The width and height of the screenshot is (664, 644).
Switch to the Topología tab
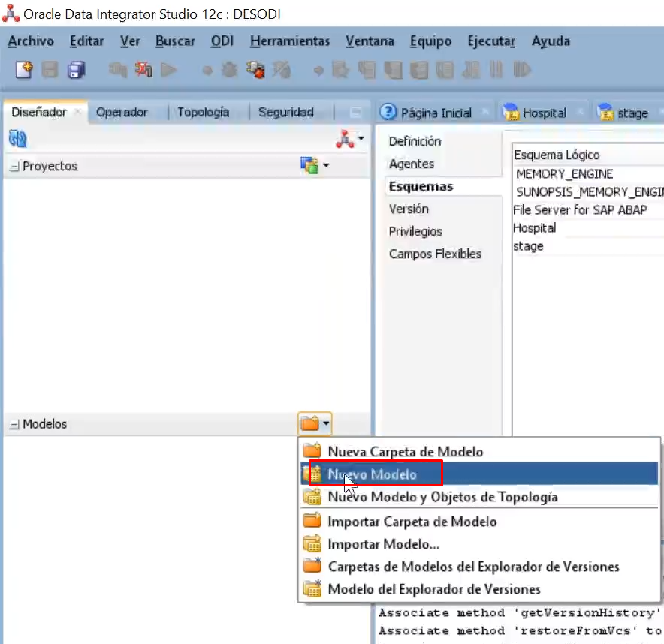click(x=204, y=112)
